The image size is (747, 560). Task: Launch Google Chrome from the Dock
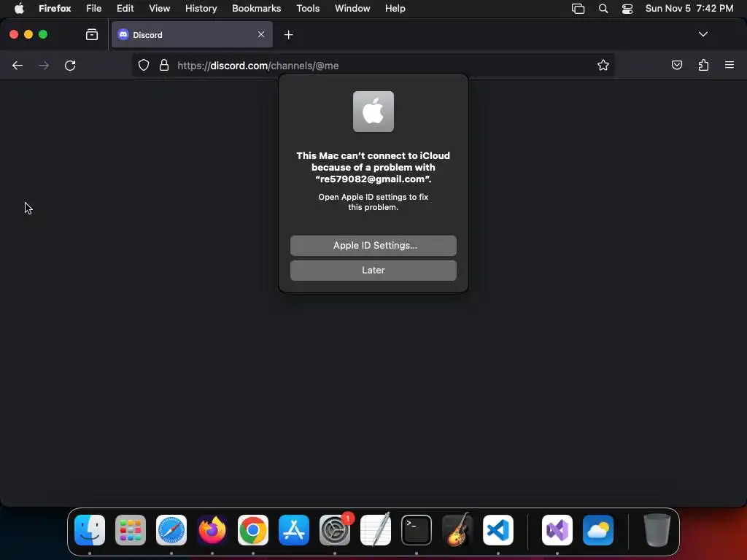pyautogui.click(x=253, y=530)
